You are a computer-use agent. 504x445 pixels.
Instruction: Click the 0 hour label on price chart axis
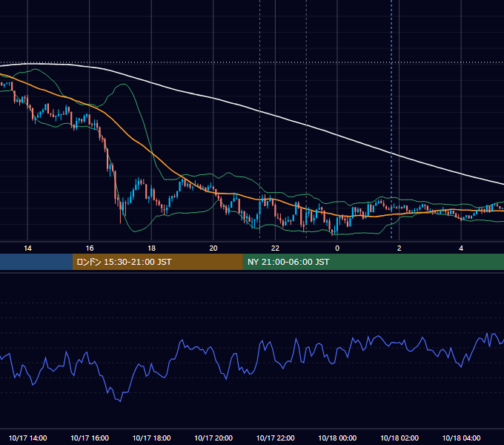(337, 248)
